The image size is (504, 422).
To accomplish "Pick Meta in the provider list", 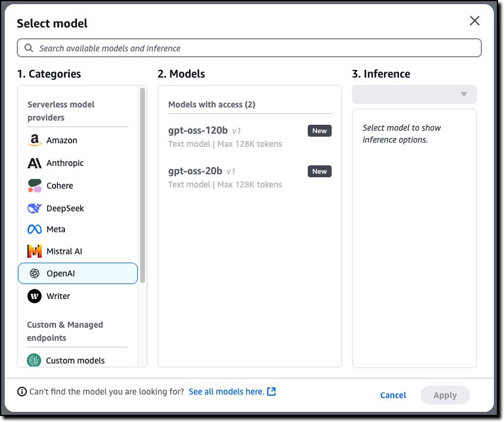I will [x=56, y=229].
